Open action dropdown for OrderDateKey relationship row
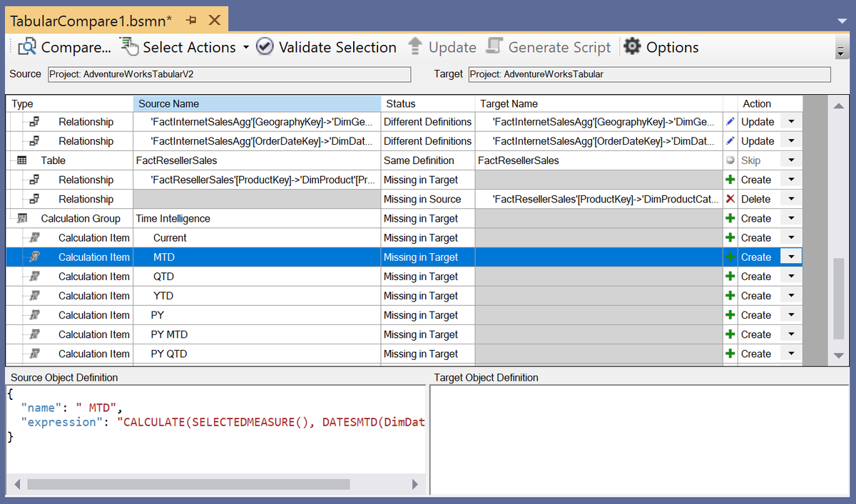 [x=791, y=141]
